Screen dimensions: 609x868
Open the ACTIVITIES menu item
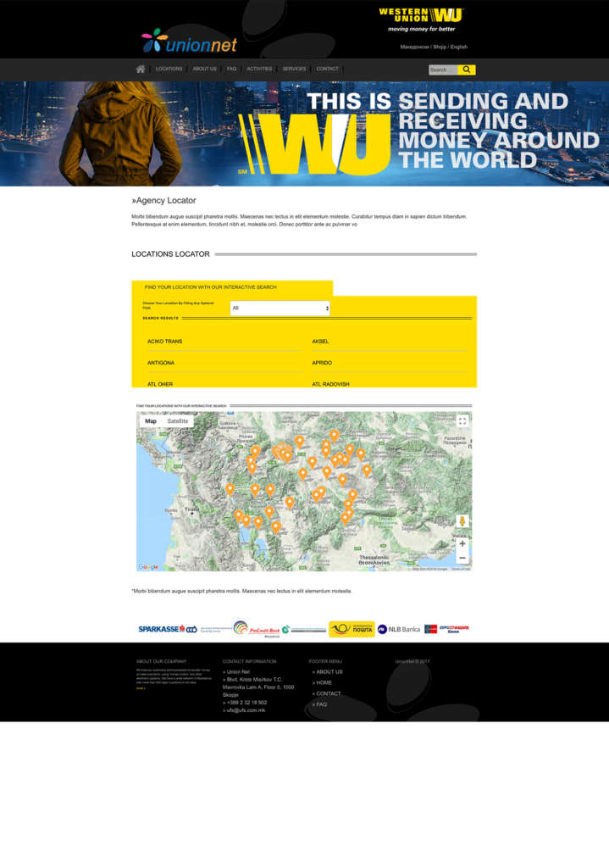coord(259,70)
